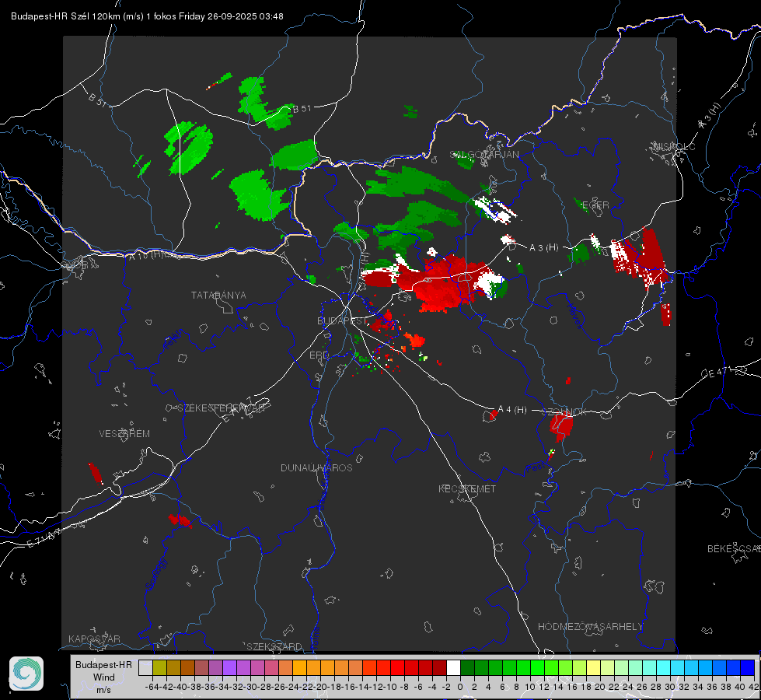Image resolution: width=761 pixels, height=700 pixels.
Task: Select the purple swatch between -34 and -32
Action: click(x=229, y=667)
